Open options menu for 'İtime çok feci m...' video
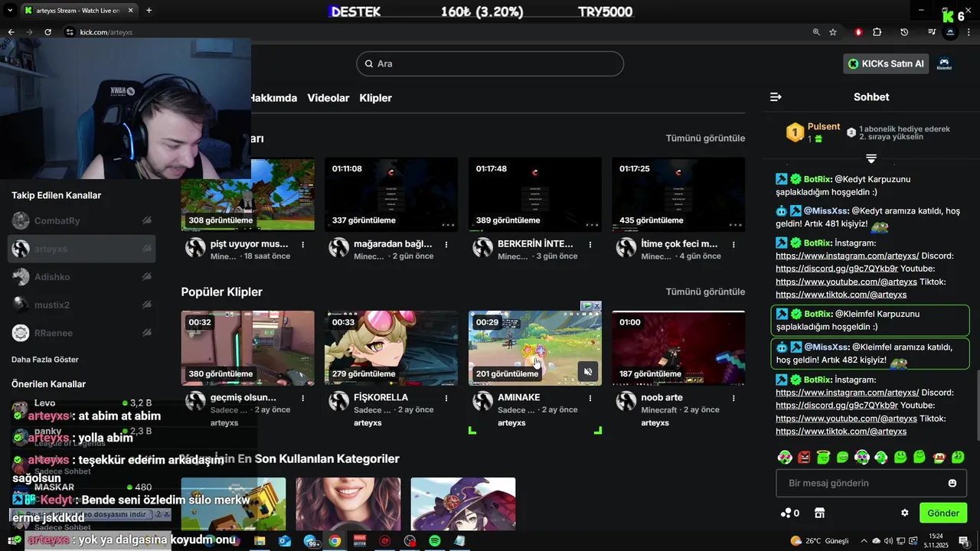 pyautogui.click(x=733, y=245)
